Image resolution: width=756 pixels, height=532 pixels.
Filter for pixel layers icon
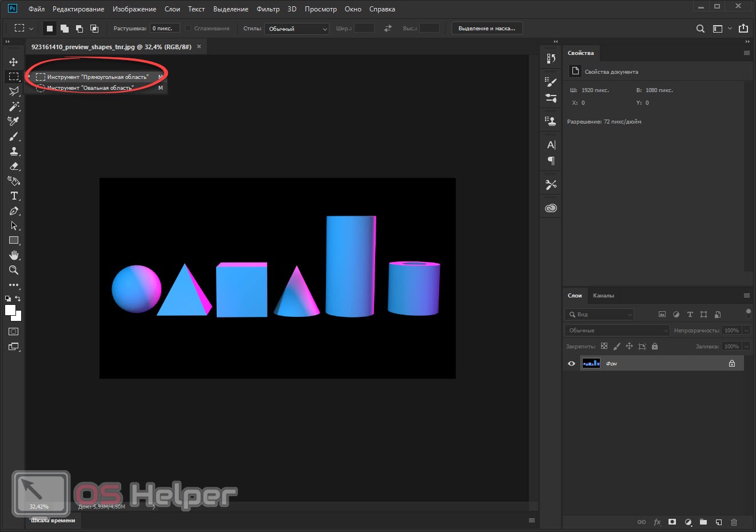(662, 315)
